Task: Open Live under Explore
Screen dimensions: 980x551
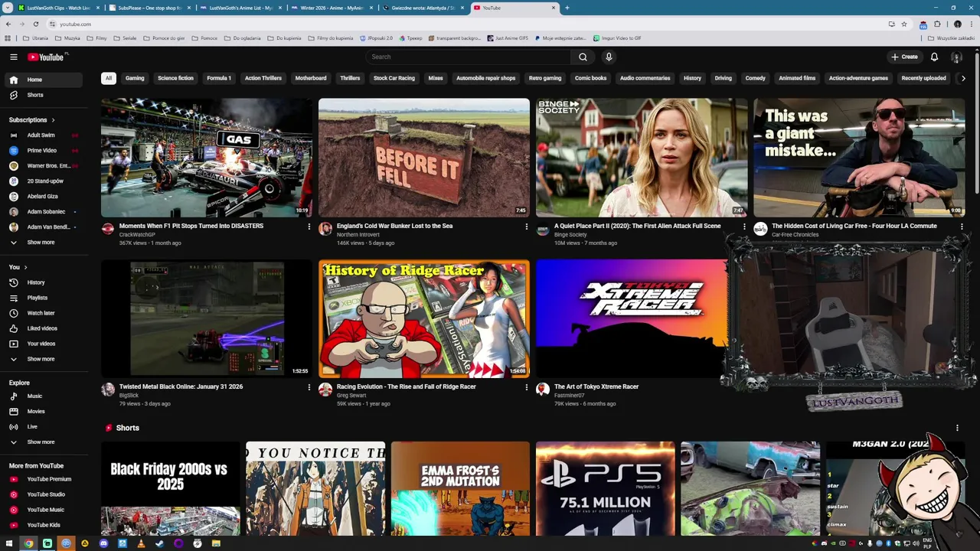Action: click(x=45, y=427)
